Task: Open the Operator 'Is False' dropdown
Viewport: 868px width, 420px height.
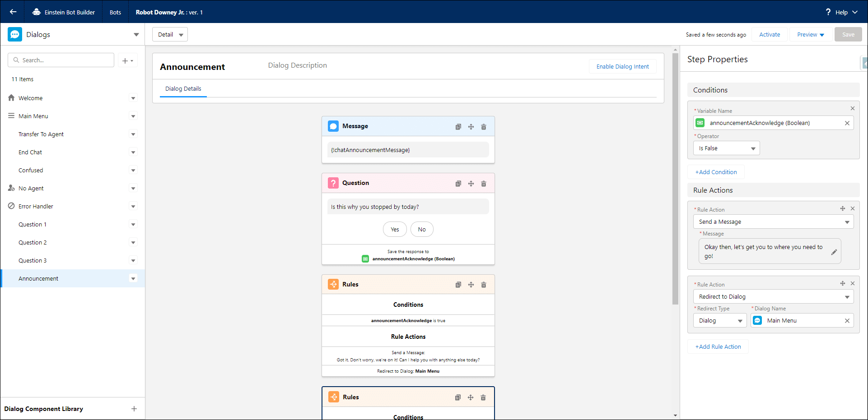Action: pyautogui.click(x=727, y=148)
